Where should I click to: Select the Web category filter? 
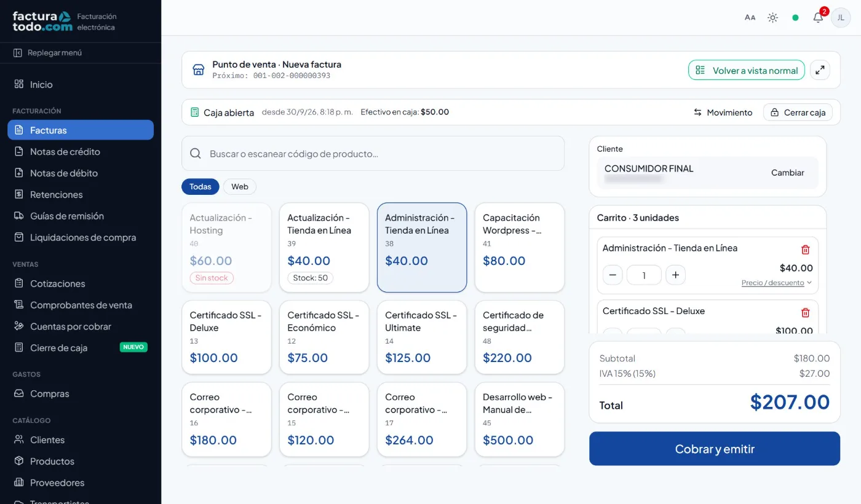coord(240,187)
